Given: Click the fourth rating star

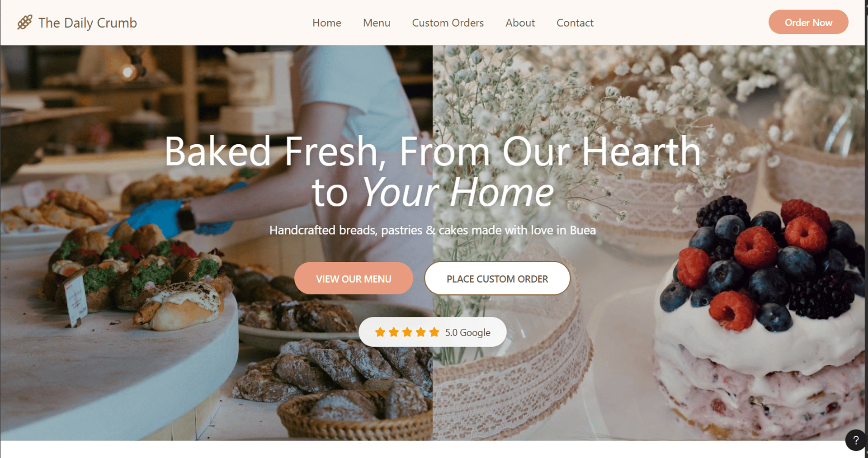Looking at the screenshot, I should pyautogui.click(x=421, y=332).
